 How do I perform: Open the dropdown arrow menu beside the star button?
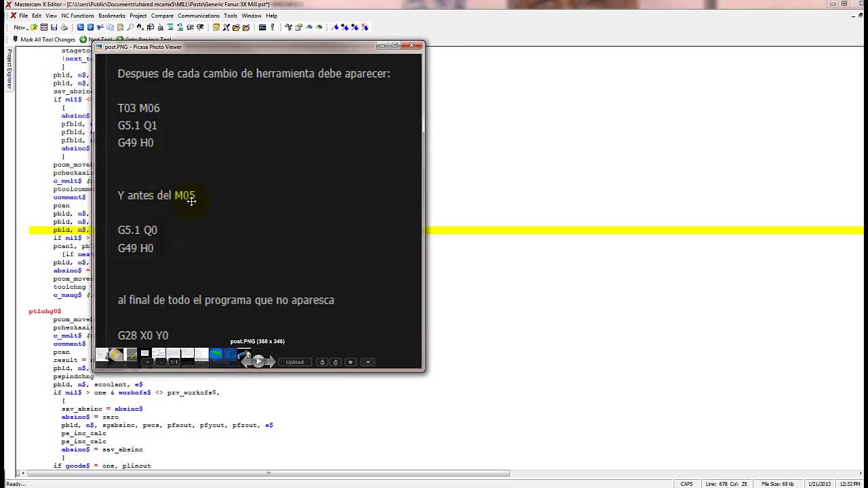[368, 362]
